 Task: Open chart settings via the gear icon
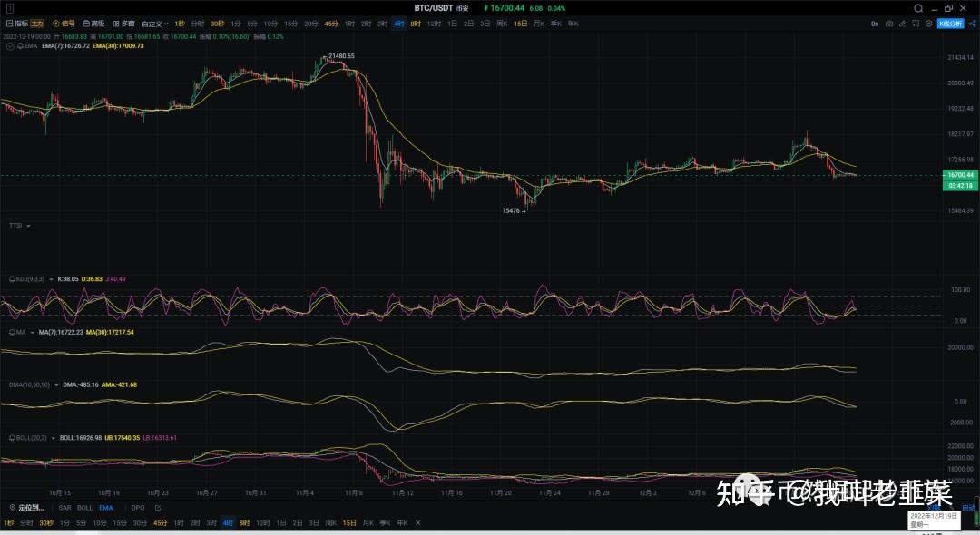coord(928,24)
